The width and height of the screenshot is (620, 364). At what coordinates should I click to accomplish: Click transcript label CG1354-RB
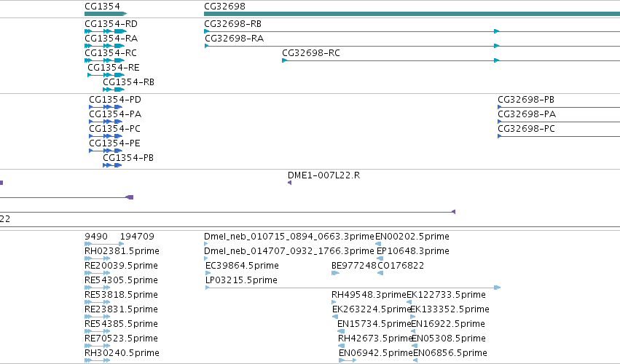pos(128,82)
